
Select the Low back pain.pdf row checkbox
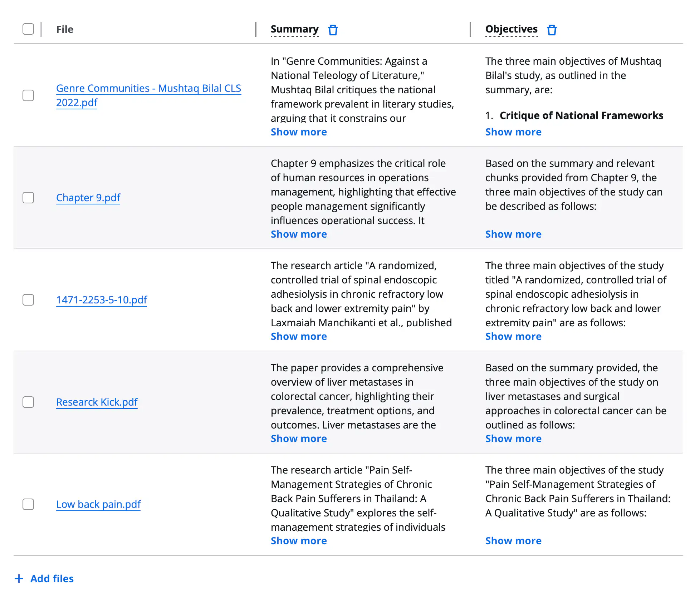pyautogui.click(x=28, y=504)
